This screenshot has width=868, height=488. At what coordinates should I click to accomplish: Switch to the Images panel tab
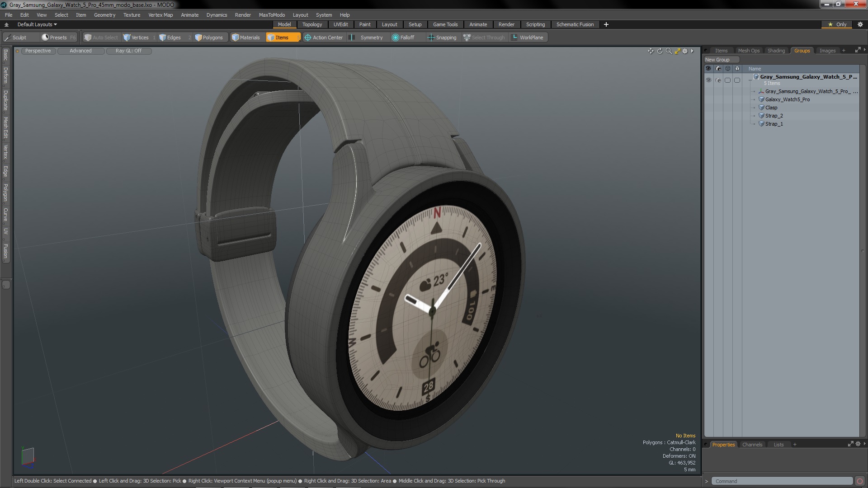[x=827, y=51]
